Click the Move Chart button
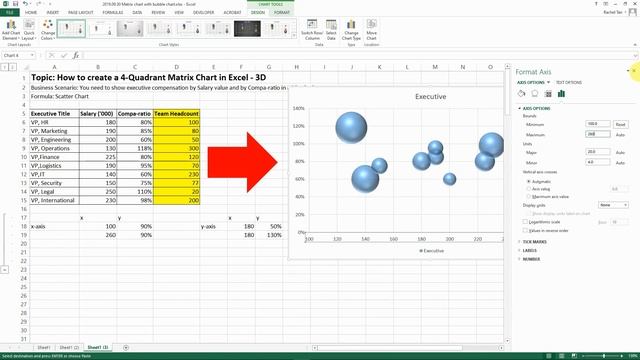The height and width of the screenshot is (360, 640). coord(371,30)
